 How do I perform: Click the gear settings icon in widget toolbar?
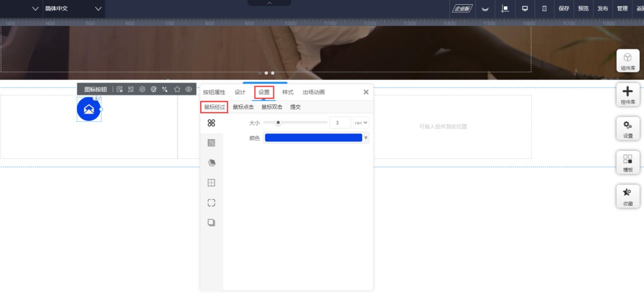pos(142,89)
